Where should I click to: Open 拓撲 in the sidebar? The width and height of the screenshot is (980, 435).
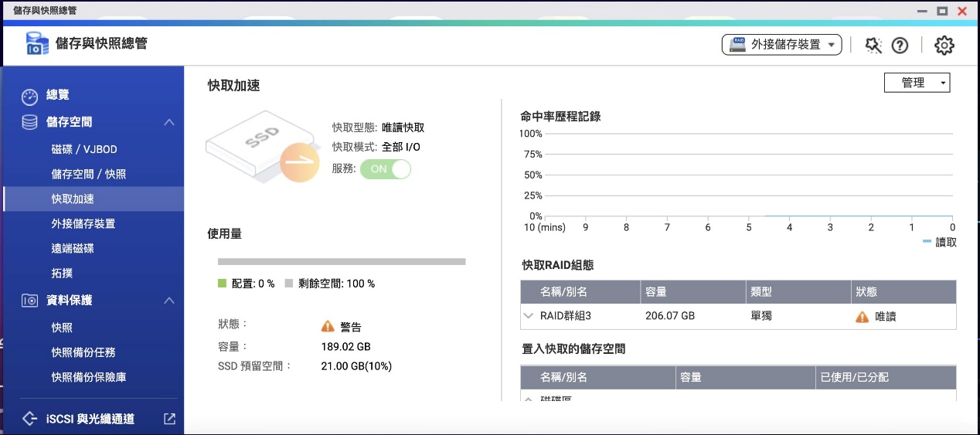coord(62,273)
